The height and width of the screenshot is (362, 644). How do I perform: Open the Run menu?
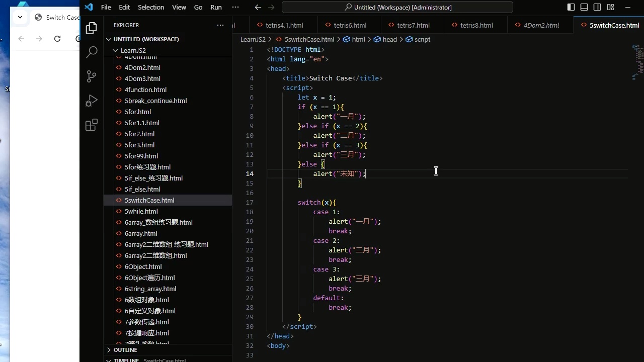(x=216, y=7)
